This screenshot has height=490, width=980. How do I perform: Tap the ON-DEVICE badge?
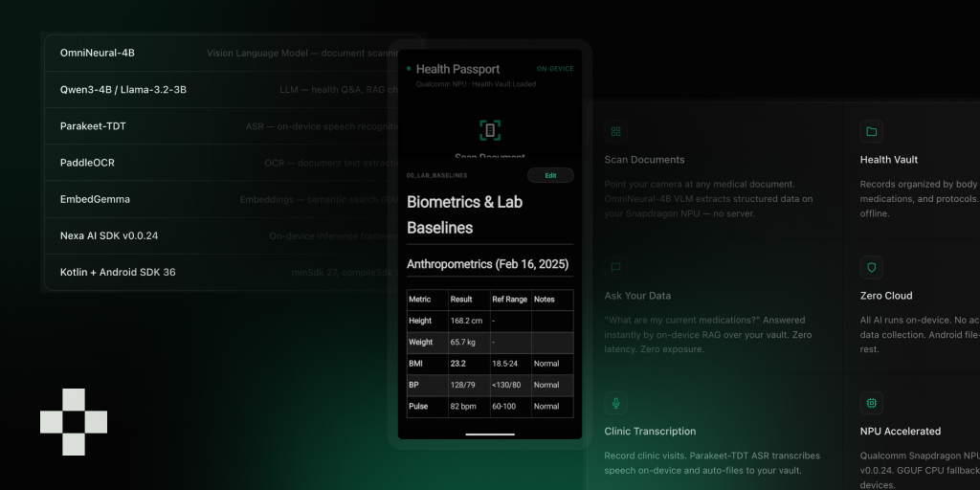(555, 69)
